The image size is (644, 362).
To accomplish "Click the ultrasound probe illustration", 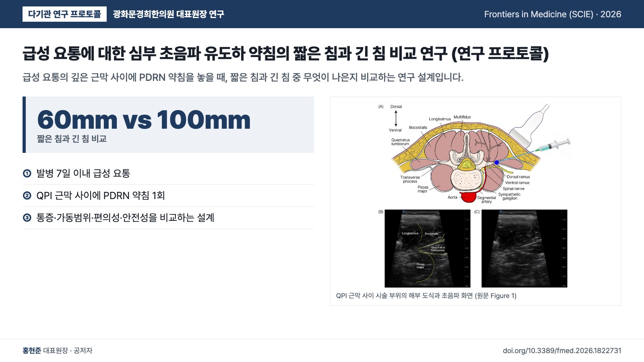I will tap(529, 127).
